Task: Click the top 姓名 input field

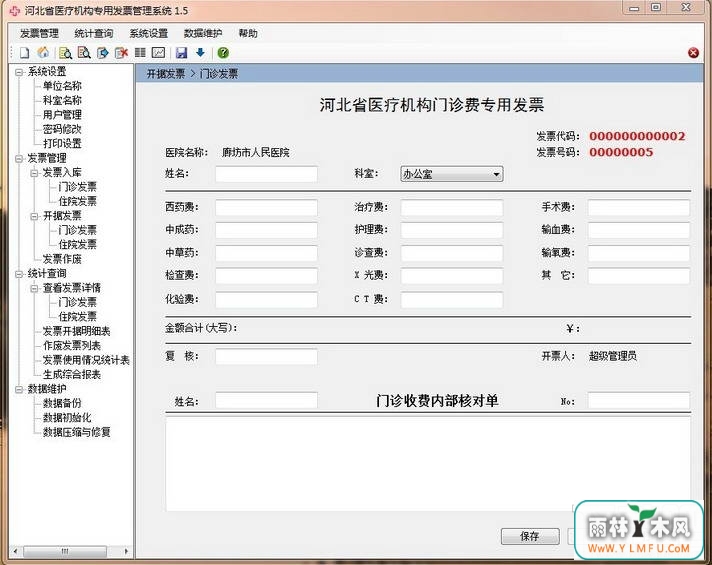Action: [x=267, y=174]
